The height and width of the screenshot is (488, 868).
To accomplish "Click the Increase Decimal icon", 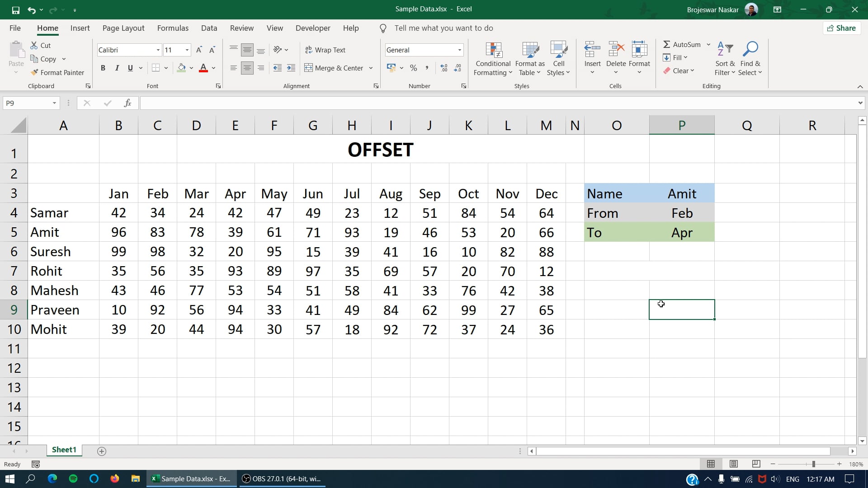I will click(444, 68).
